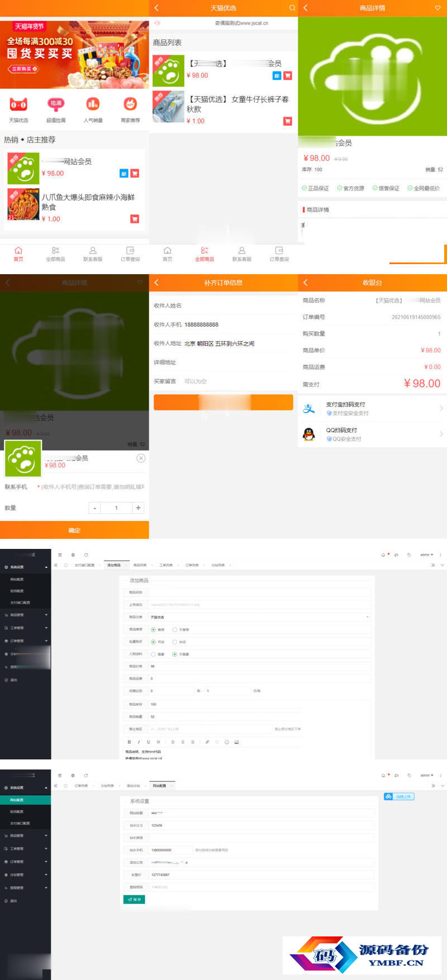Select the 不推荐 radio button
The height and width of the screenshot is (980, 447).
click(175, 629)
